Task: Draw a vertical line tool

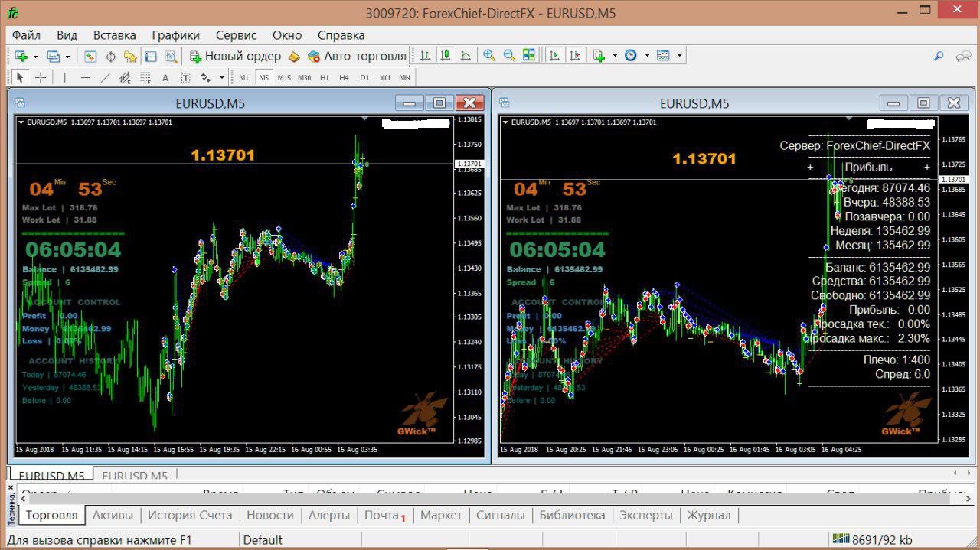Action: coord(65,77)
